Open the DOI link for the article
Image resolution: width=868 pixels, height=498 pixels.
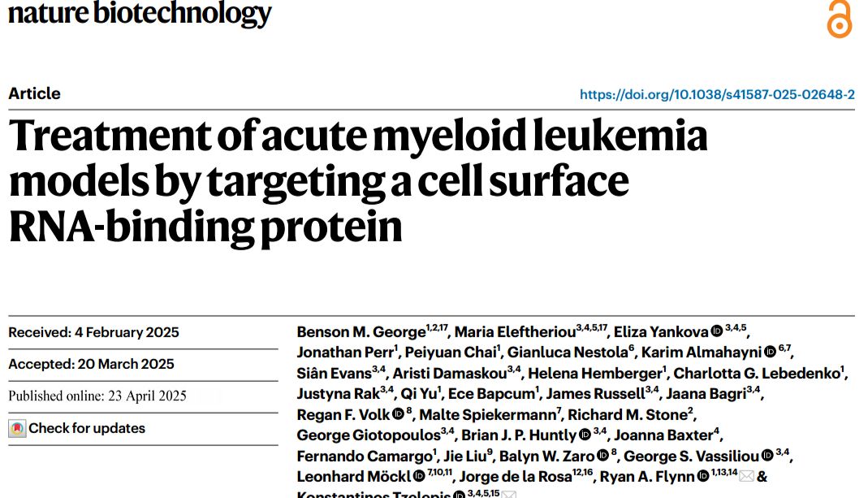[717, 94]
